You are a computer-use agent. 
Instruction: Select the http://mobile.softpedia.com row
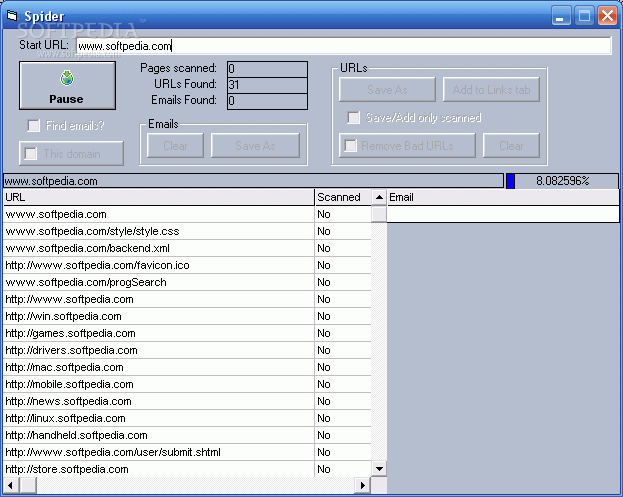point(187,384)
